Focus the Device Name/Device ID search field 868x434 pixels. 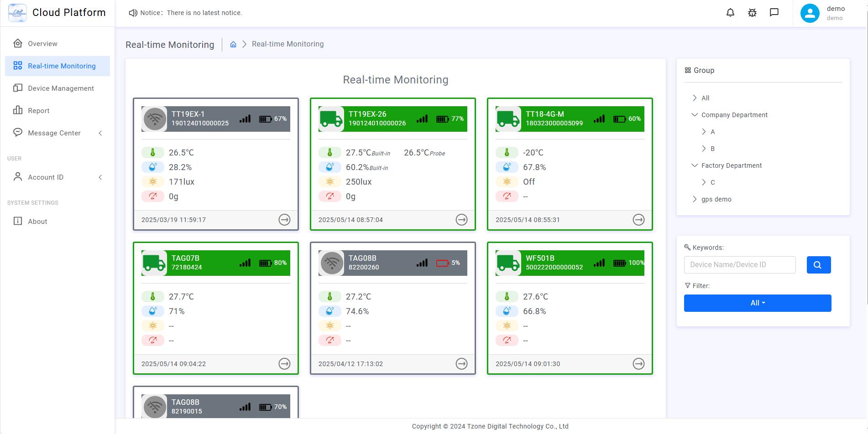[x=739, y=265]
